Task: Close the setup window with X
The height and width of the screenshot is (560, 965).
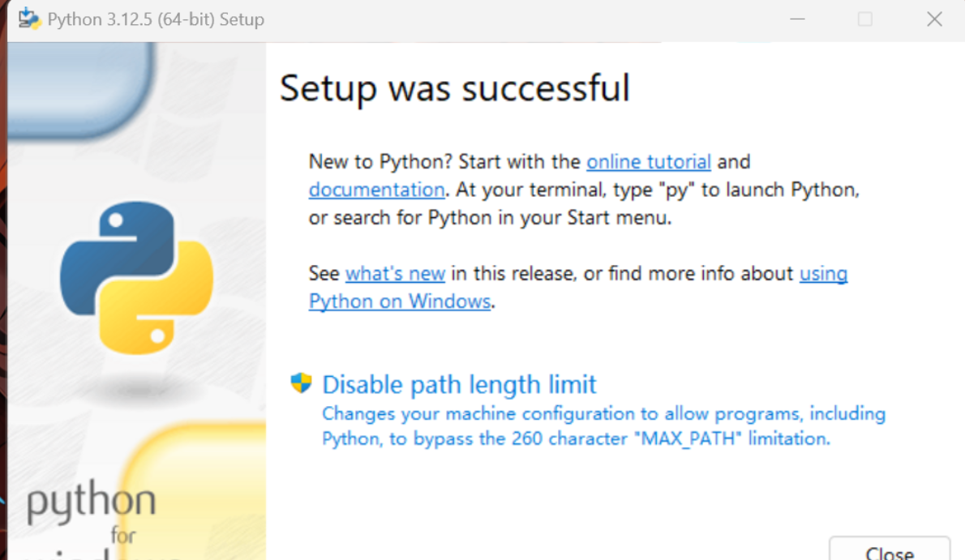Action: click(934, 19)
